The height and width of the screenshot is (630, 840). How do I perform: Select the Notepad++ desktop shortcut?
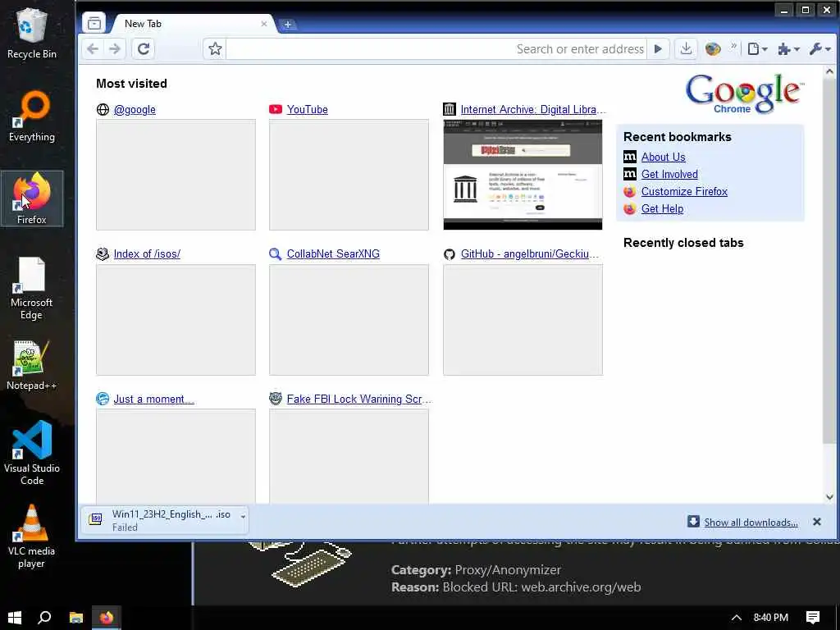point(32,365)
